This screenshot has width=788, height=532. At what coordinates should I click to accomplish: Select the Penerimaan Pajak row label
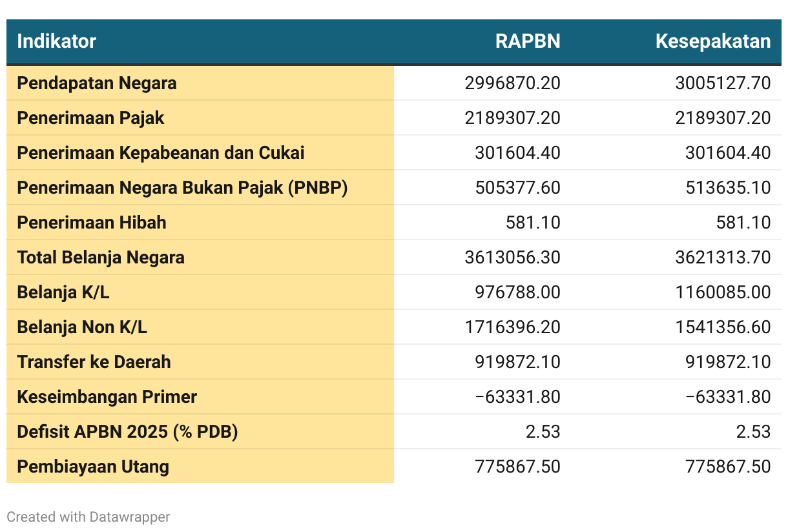(x=90, y=118)
